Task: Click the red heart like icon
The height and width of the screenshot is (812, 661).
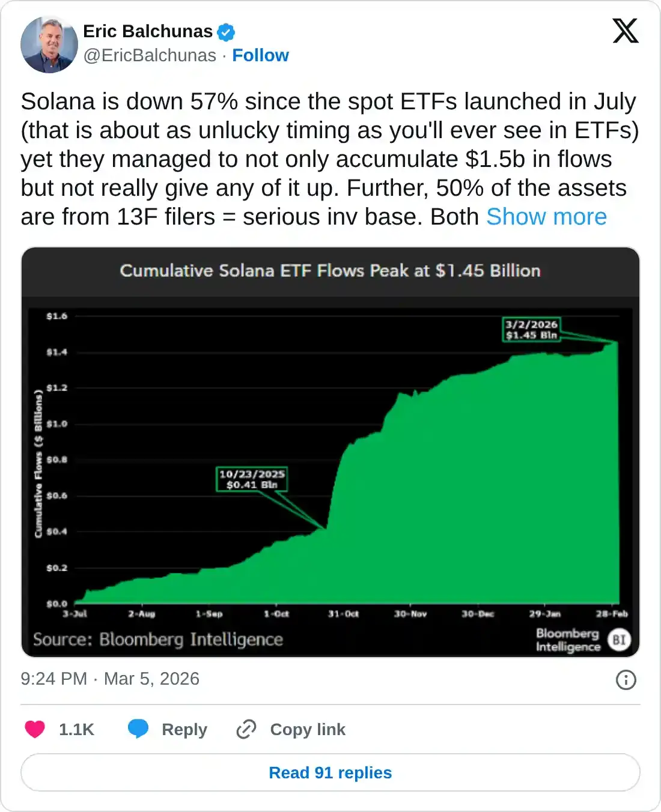Action: pyautogui.click(x=35, y=729)
